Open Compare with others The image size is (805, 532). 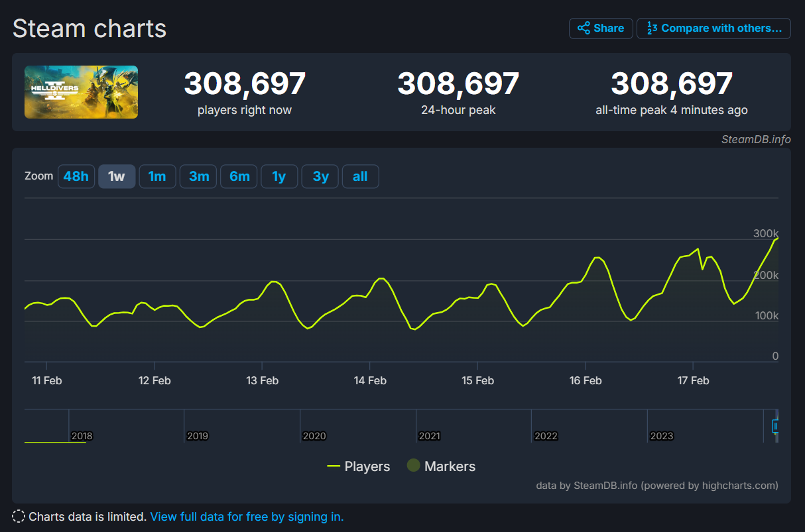(x=713, y=28)
